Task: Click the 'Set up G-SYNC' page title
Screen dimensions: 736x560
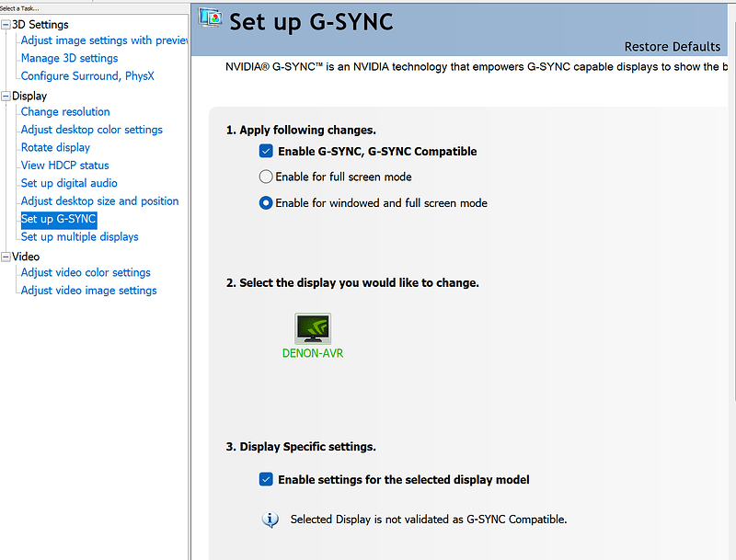Action: [311, 22]
